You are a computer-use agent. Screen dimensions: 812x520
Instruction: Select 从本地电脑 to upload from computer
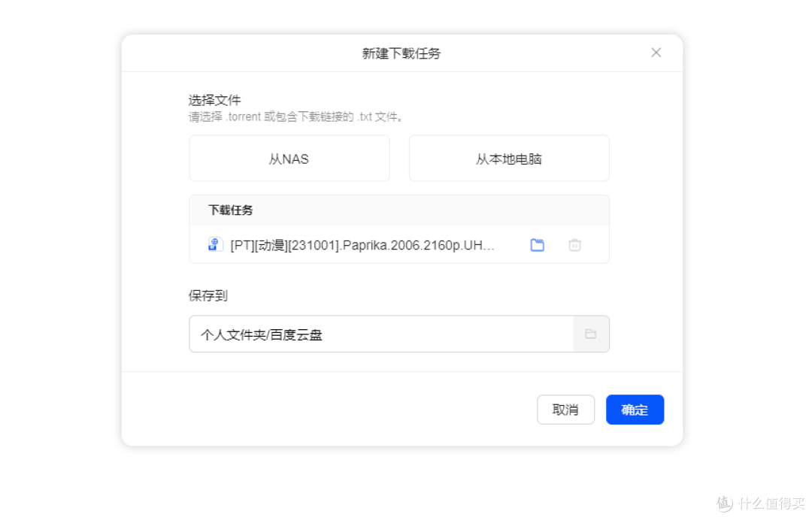508,158
